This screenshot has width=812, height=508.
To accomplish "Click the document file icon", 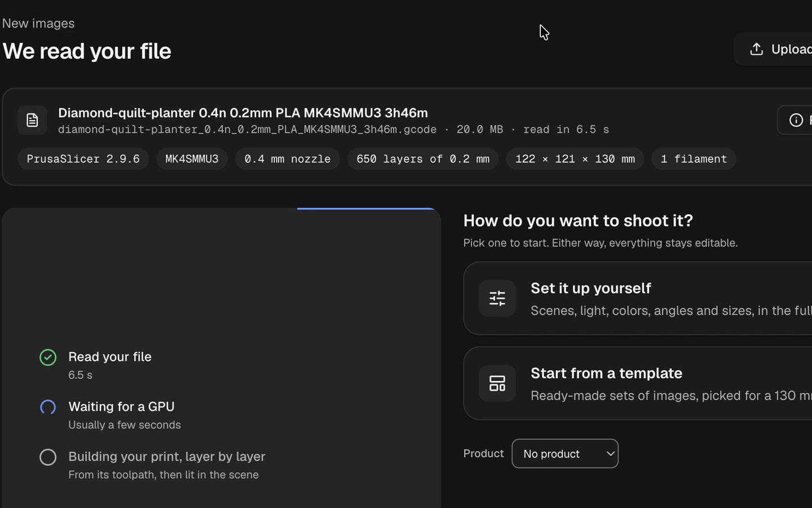I will [x=32, y=120].
